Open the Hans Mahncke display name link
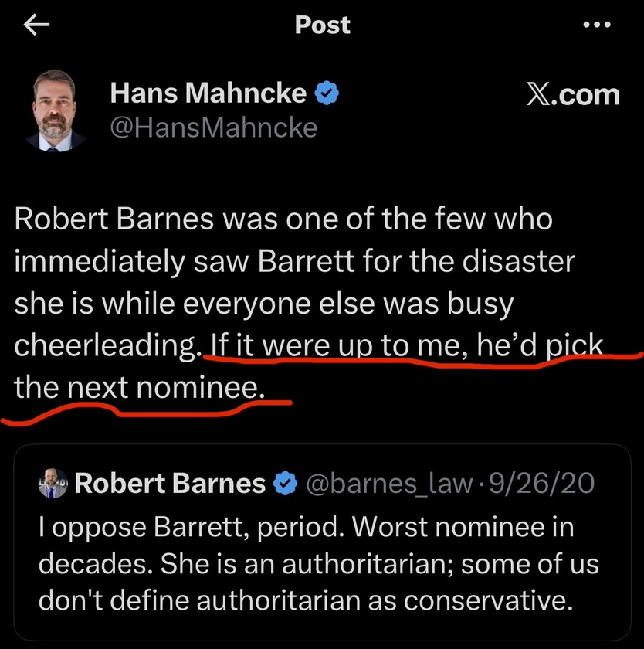 tap(208, 93)
